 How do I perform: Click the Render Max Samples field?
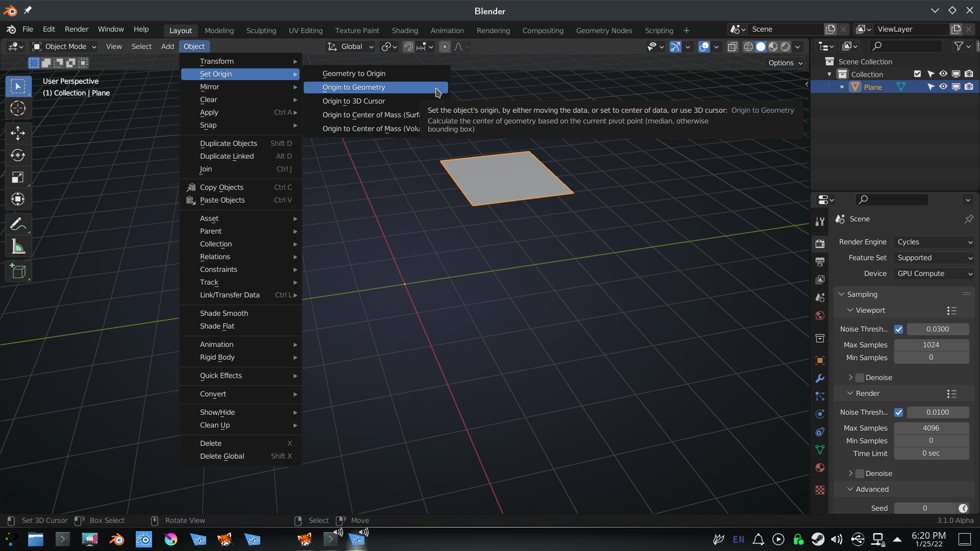pyautogui.click(x=930, y=428)
